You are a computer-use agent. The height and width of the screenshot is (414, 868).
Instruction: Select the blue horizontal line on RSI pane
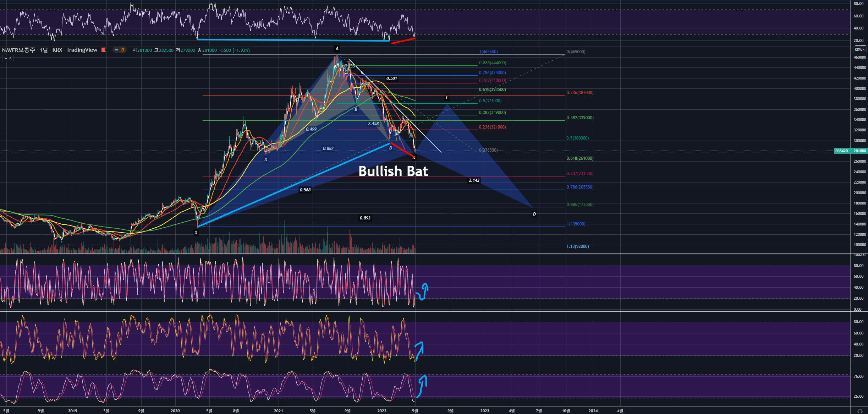[x=293, y=40]
